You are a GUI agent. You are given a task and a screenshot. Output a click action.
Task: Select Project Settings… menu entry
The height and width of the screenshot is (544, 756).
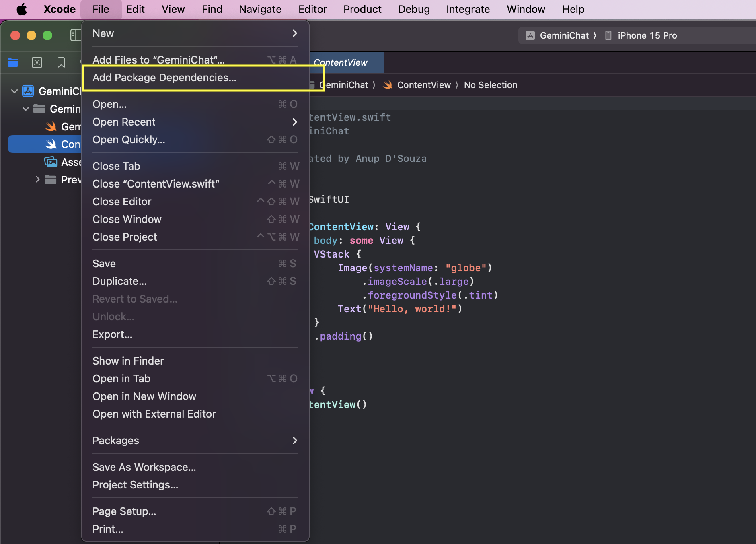coord(135,485)
